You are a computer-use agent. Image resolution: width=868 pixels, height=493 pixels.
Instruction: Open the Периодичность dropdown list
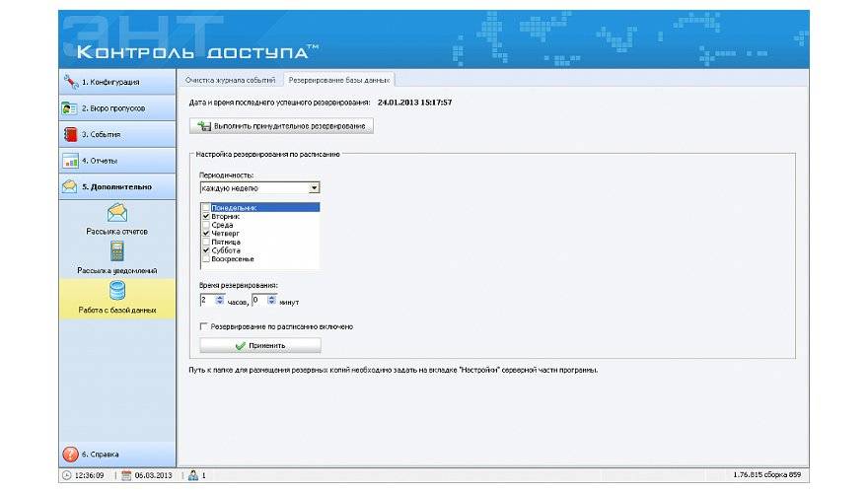[x=314, y=187]
